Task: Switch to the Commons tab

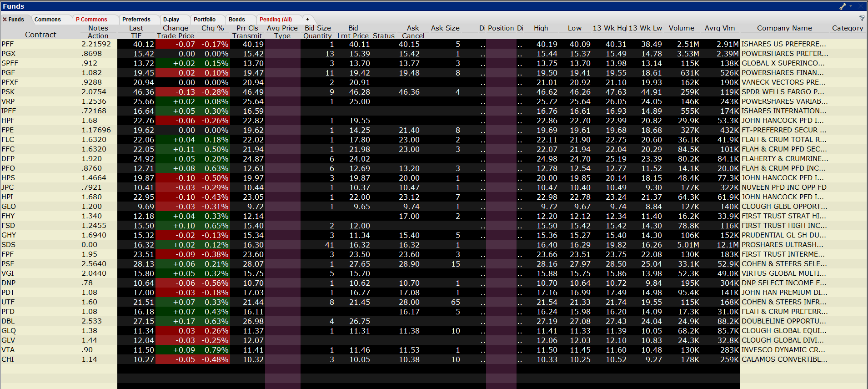Action: (x=48, y=20)
